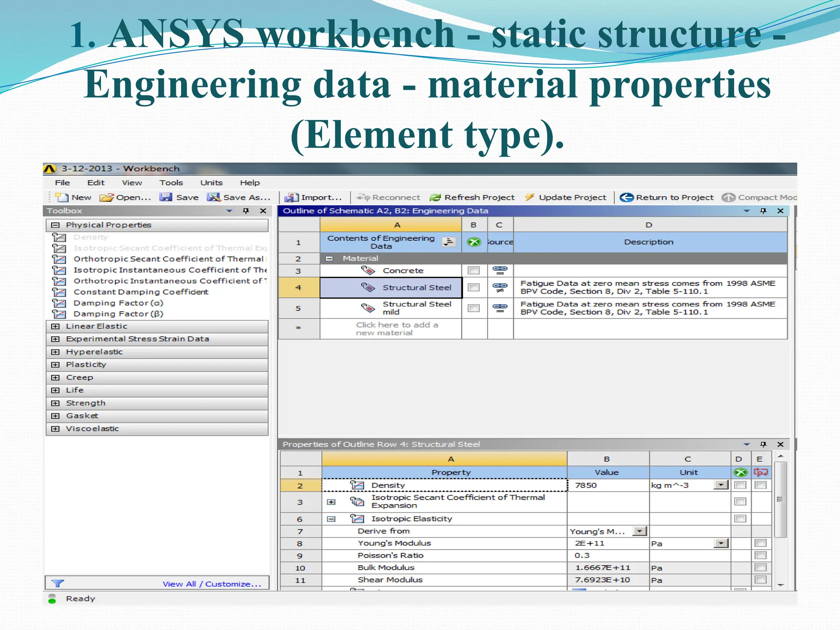Viewport: 840px width, 630px height.
Task: Collapse the Material tree row
Action: [329, 258]
